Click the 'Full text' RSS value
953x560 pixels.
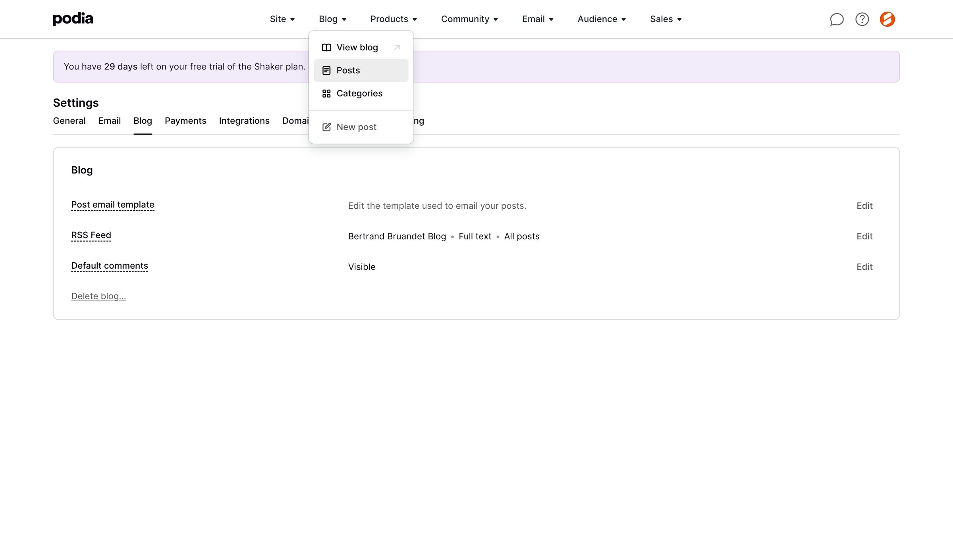coord(475,237)
